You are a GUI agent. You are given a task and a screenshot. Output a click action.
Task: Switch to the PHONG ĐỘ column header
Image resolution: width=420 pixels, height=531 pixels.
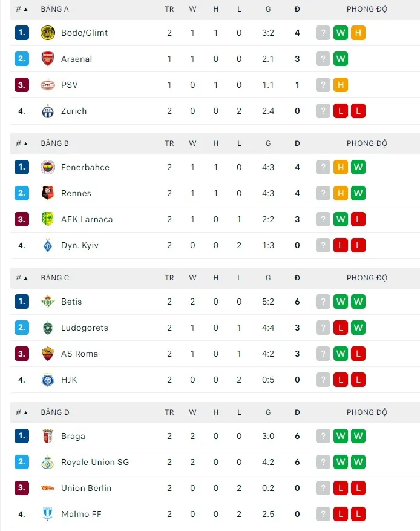[367, 9]
